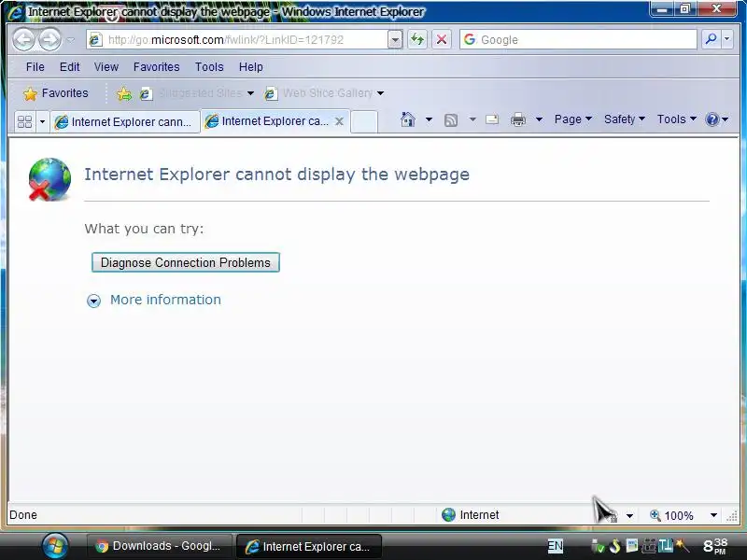Screen dimensions: 747x560
Task: Stop loading with the red X button
Action: [x=442, y=39]
